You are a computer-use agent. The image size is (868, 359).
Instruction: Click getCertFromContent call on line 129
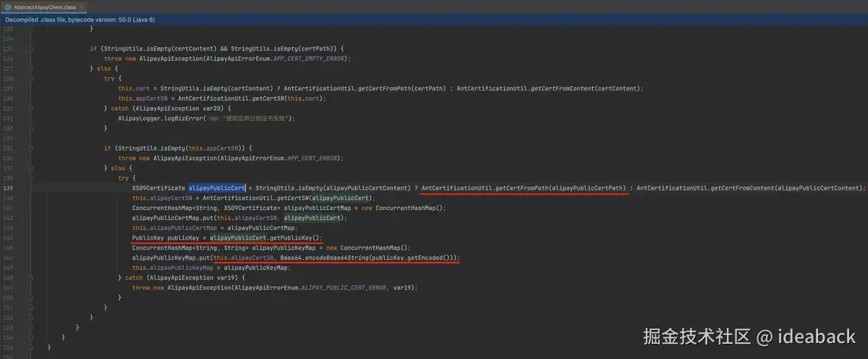click(x=562, y=88)
